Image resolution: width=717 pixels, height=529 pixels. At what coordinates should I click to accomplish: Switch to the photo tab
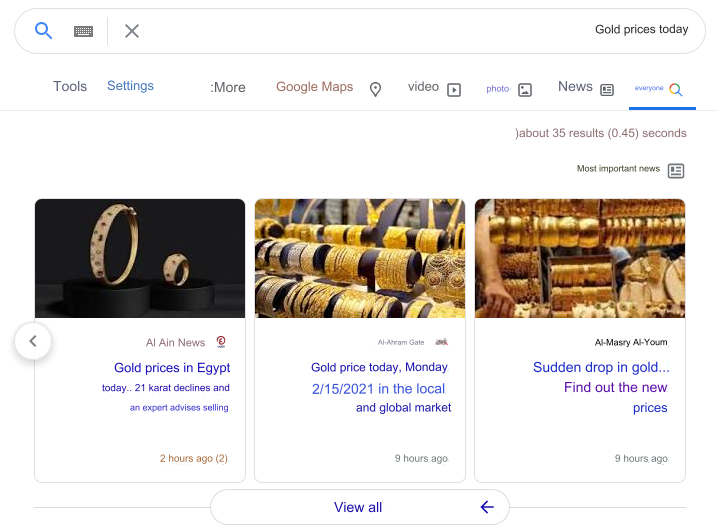[x=498, y=89]
